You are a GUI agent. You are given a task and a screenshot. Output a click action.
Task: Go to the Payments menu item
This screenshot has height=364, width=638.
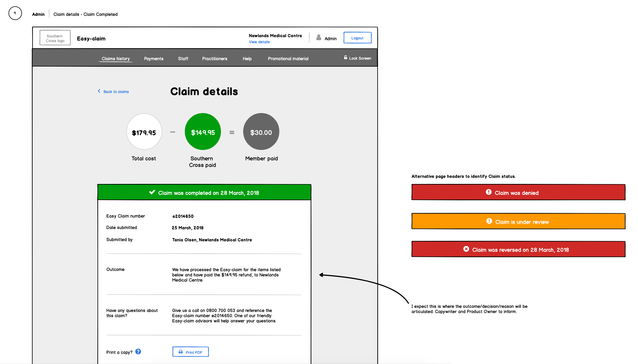154,59
